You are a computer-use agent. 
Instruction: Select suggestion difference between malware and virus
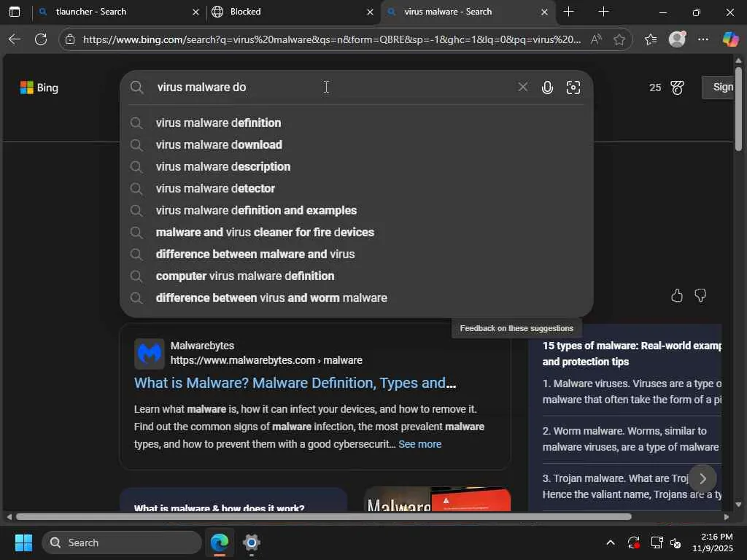[356, 254]
